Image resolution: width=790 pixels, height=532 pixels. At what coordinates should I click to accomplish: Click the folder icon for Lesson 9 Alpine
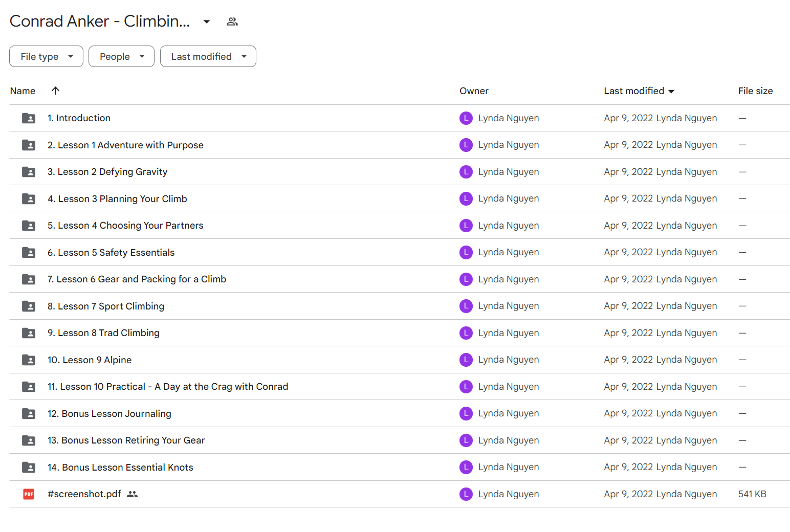point(29,360)
